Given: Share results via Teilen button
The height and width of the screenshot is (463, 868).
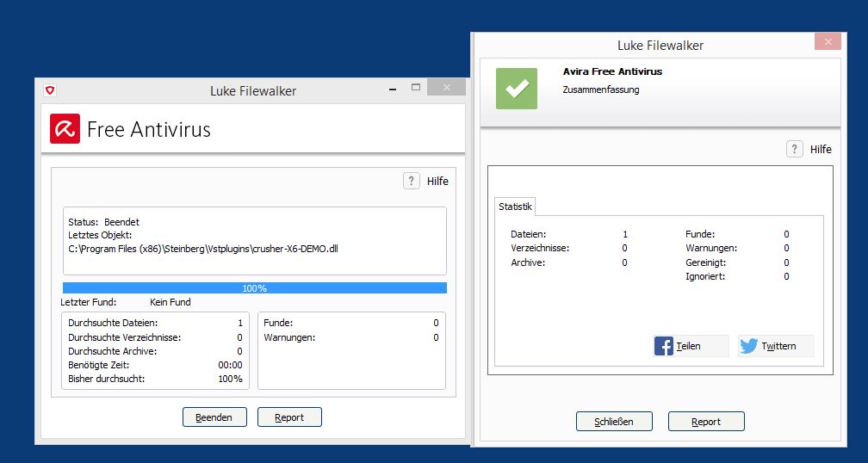Looking at the screenshot, I should coord(691,346).
